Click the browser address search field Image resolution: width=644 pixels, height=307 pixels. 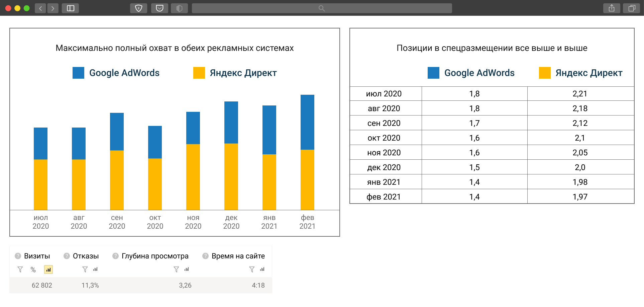click(322, 8)
